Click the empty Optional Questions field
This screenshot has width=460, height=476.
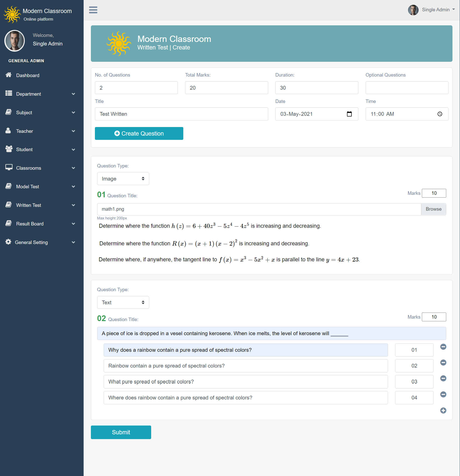click(407, 88)
